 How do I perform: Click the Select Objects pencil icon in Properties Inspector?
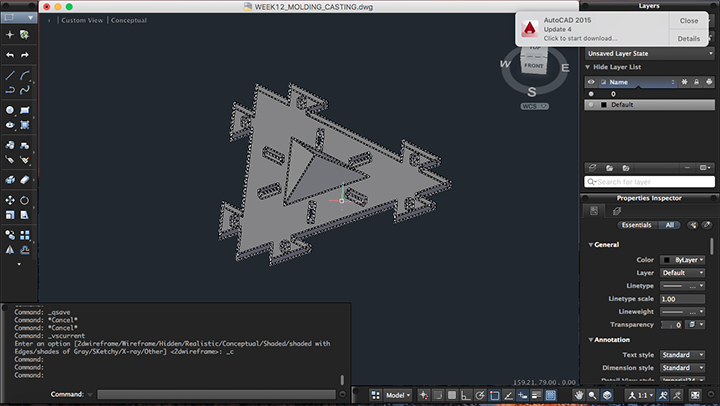[707, 225]
